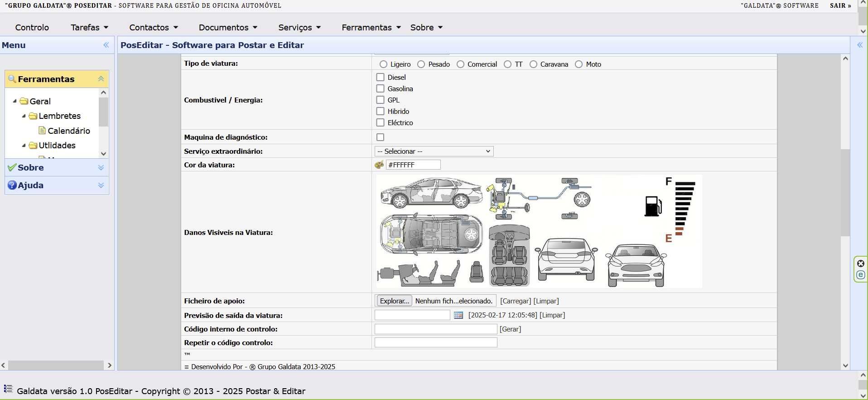Select the Comercial vehicle type
This screenshot has height=400, width=868.
point(460,64)
